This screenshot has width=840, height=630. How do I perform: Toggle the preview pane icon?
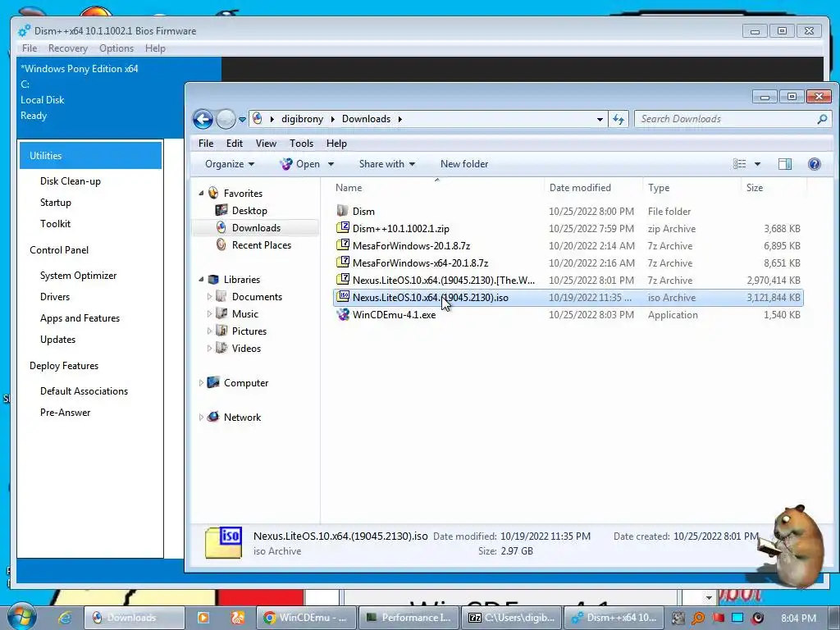click(785, 164)
